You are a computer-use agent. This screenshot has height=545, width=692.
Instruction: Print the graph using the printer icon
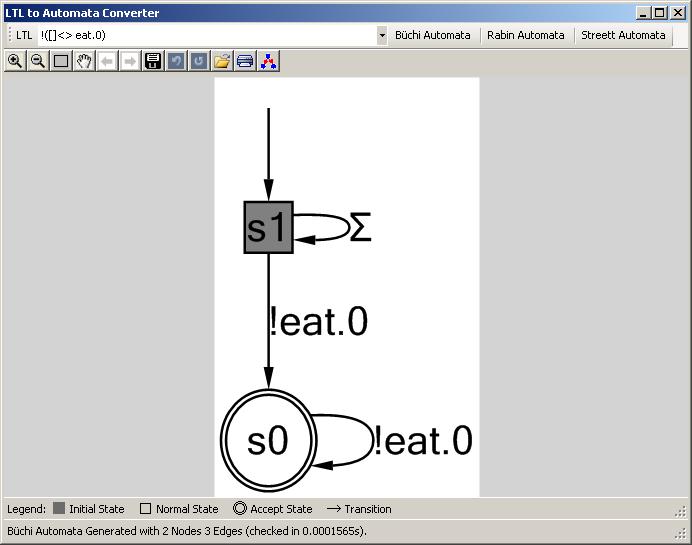click(x=245, y=61)
